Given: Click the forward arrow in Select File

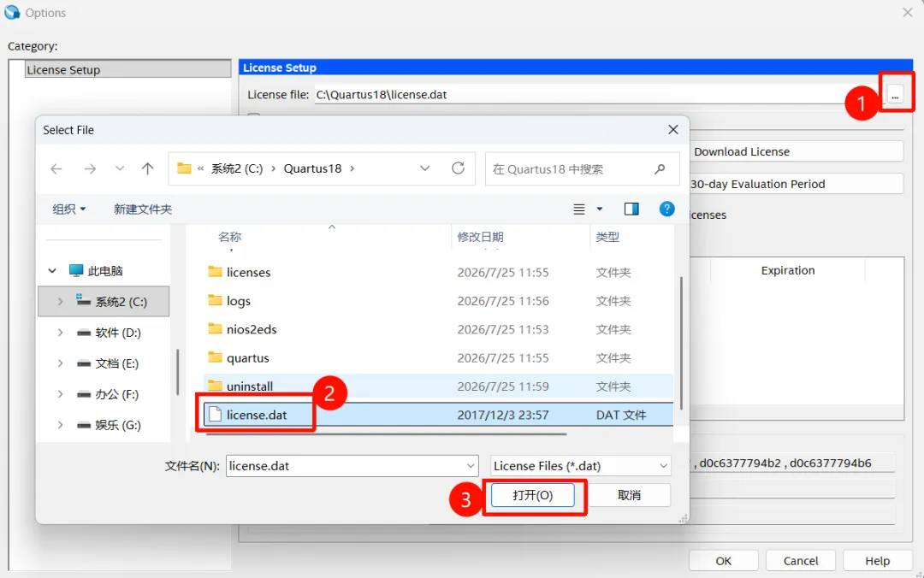Looking at the screenshot, I should 90,169.
